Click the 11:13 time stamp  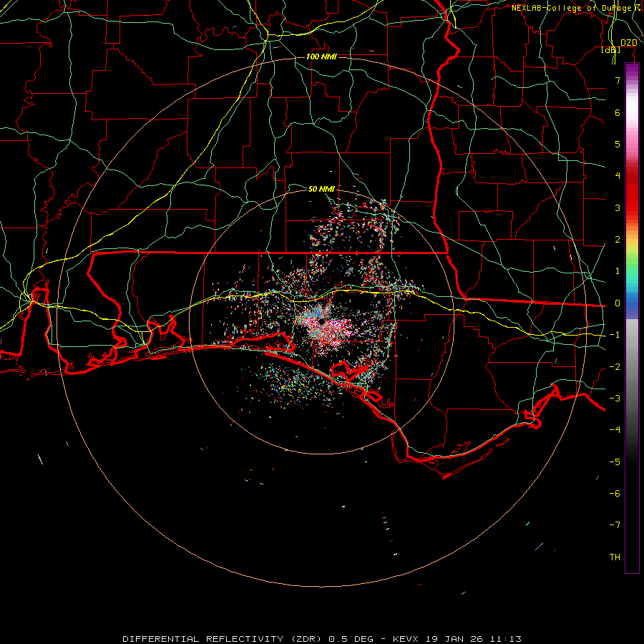[x=506, y=639]
